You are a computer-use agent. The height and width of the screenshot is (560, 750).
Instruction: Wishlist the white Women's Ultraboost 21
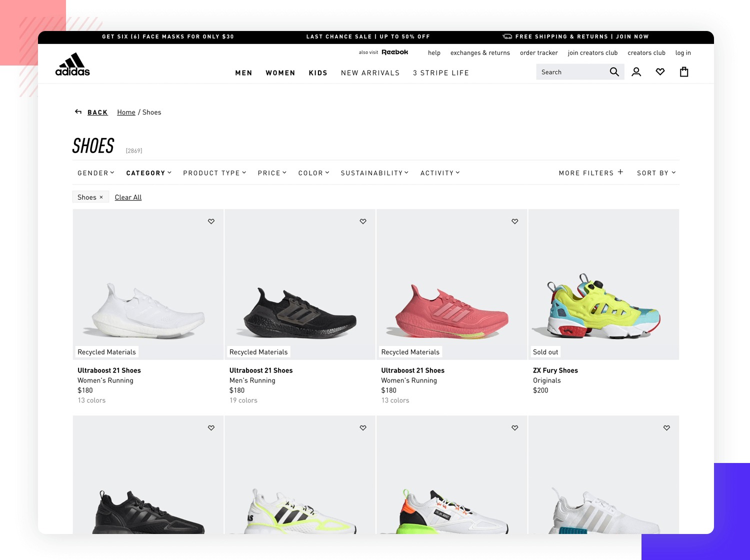[211, 221]
